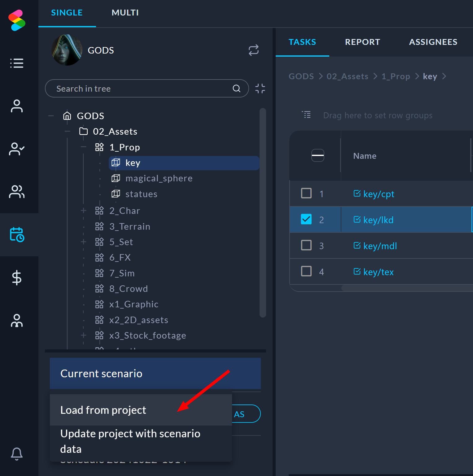Screen dimensions: 473x476
Task: Expand the 2_Char tree node
Action: click(83, 210)
